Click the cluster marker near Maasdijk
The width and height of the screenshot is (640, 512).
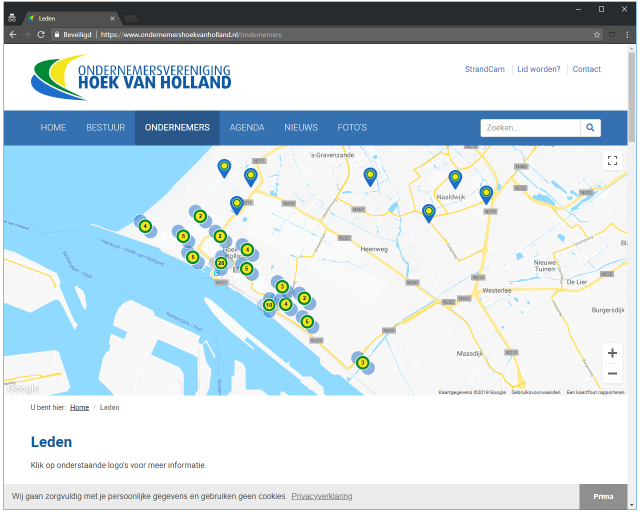(x=362, y=362)
